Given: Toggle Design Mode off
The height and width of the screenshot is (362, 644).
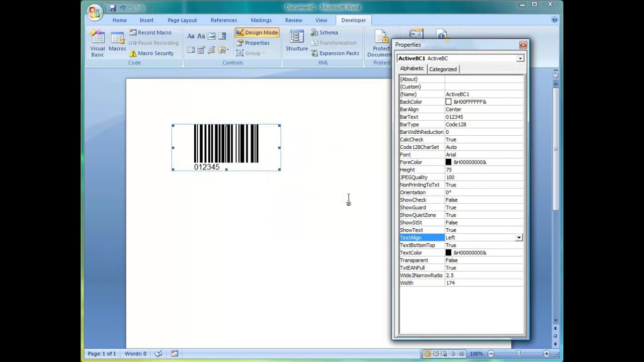Looking at the screenshot, I should point(257,32).
